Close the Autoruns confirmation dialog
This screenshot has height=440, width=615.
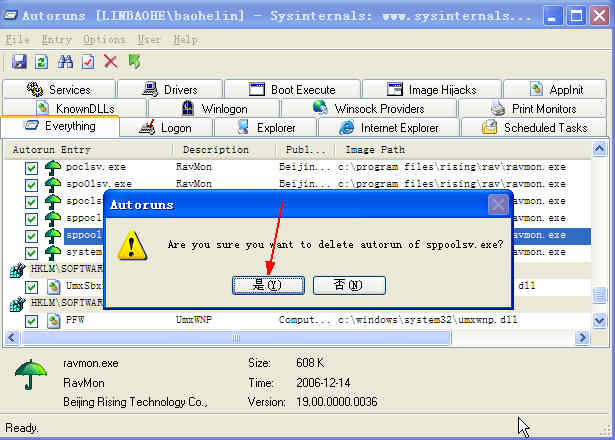498,205
